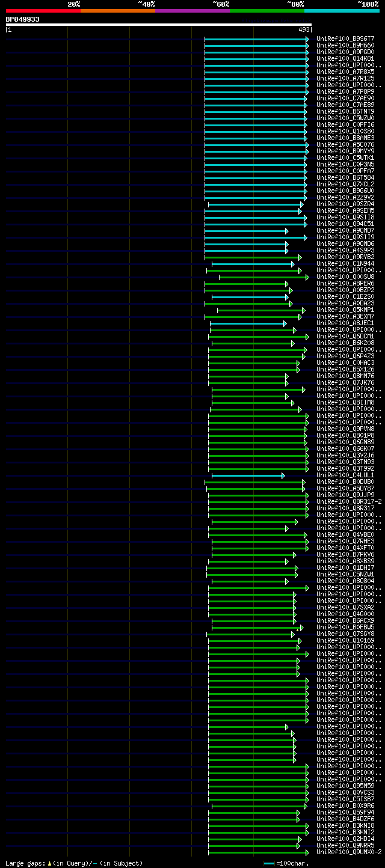Click label UniRef100_Q8IIM8
385x868 pixels.
click(345, 402)
